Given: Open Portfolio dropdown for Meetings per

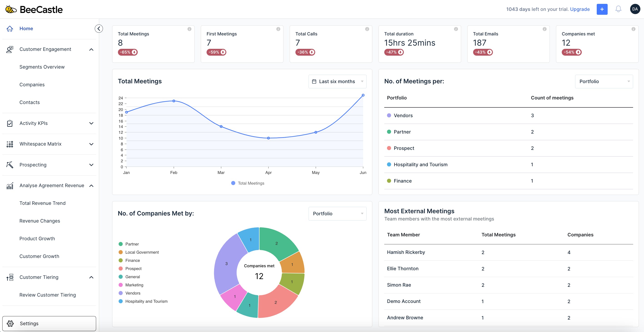Looking at the screenshot, I should [x=604, y=82].
